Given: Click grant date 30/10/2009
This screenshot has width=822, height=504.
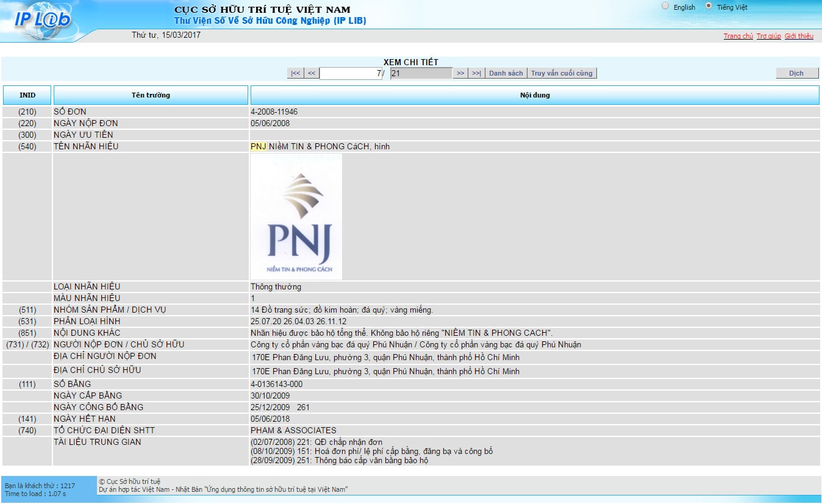Looking at the screenshot, I should point(270,396).
